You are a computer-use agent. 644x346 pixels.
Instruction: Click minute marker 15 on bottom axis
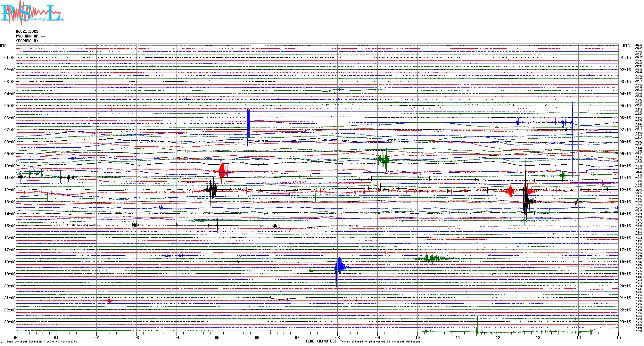tap(618, 338)
